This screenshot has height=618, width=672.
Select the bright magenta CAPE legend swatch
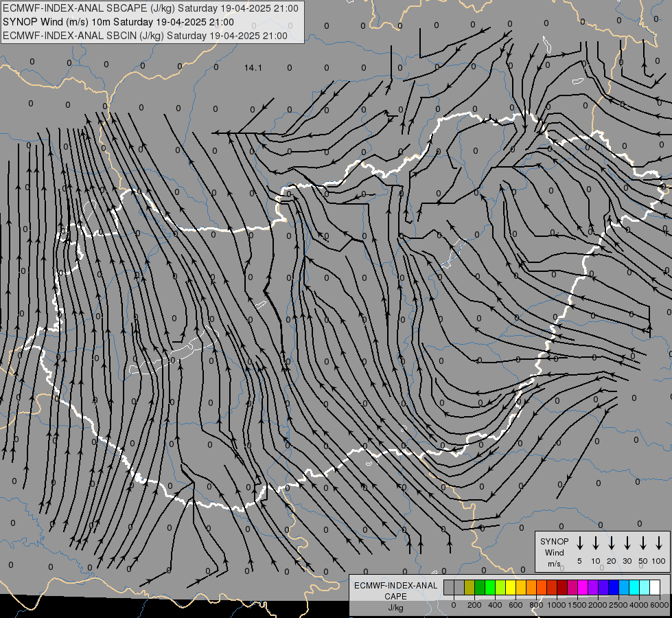click(583, 587)
